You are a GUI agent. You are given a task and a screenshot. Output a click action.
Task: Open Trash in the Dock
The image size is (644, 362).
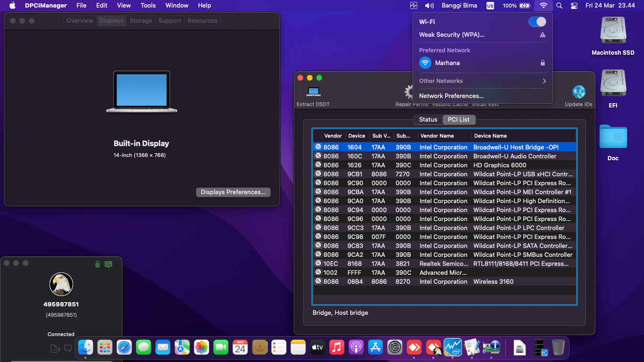pos(558,347)
